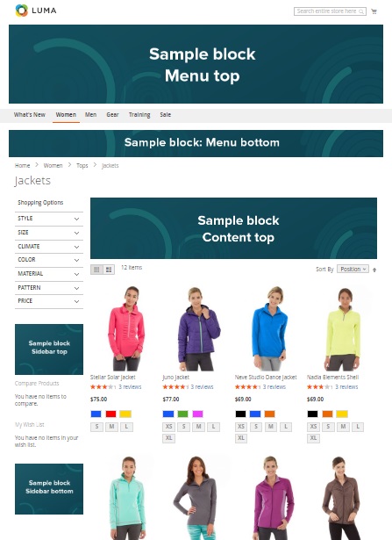Select size XL for Juno Jacket
This screenshot has height=540, width=392.
tap(168, 438)
